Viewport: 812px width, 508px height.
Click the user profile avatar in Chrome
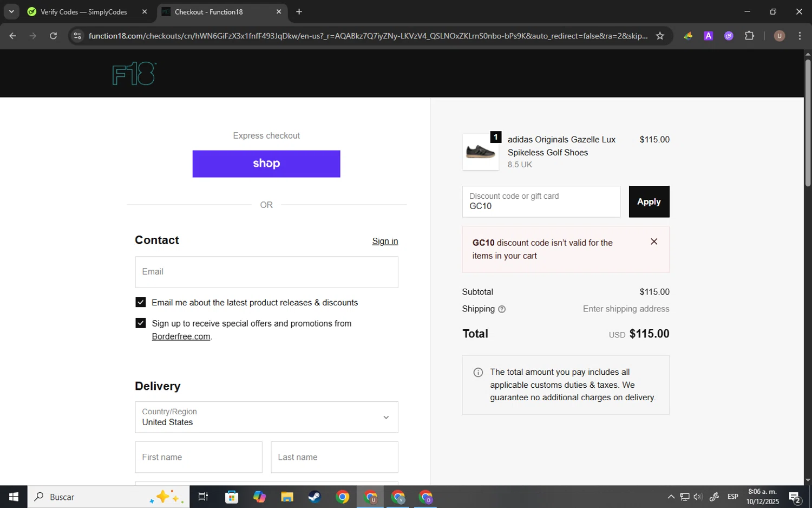click(x=780, y=36)
